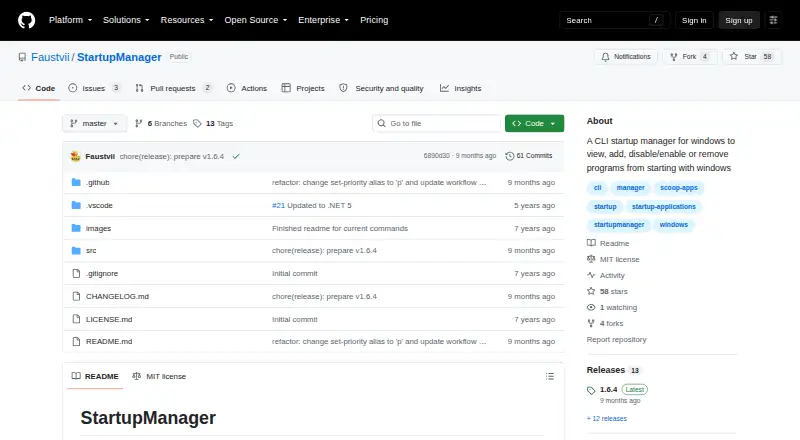This screenshot has height=440, width=800.
Task: Switch to the Pull requests tab
Action: pyautogui.click(x=173, y=88)
